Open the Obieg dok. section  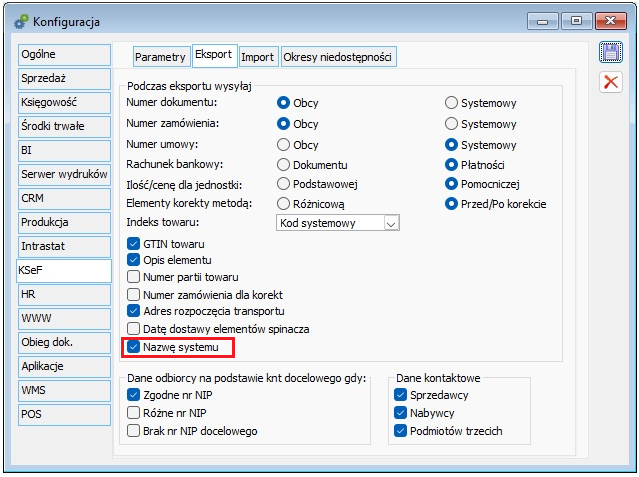[64, 342]
